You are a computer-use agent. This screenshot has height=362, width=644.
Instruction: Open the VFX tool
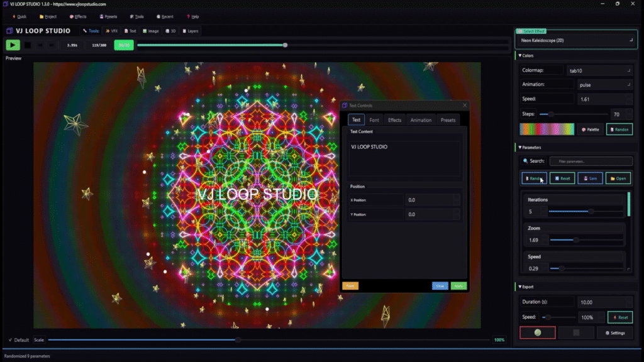(x=112, y=31)
